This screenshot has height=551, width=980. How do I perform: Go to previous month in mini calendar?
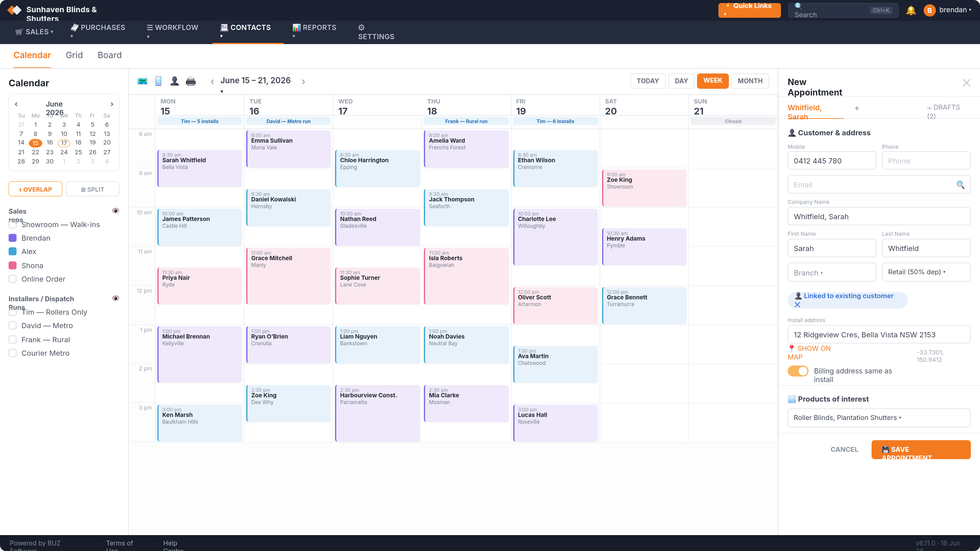coord(16,104)
